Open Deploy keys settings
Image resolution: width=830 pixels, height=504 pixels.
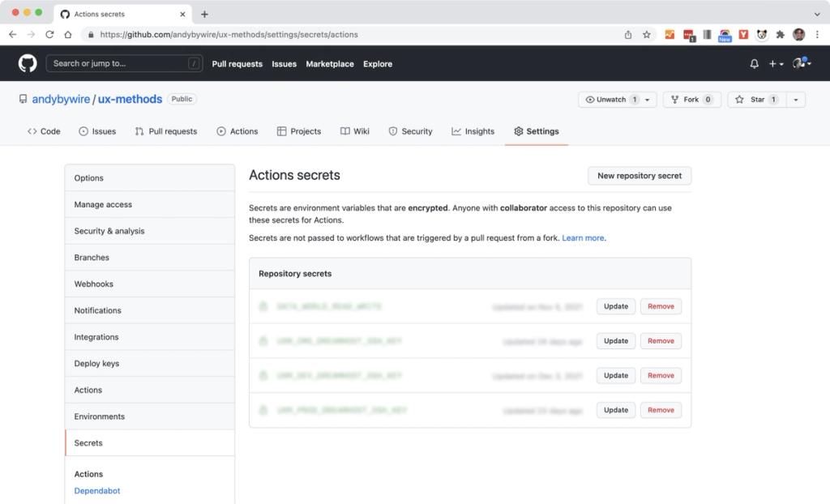(x=150, y=363)
